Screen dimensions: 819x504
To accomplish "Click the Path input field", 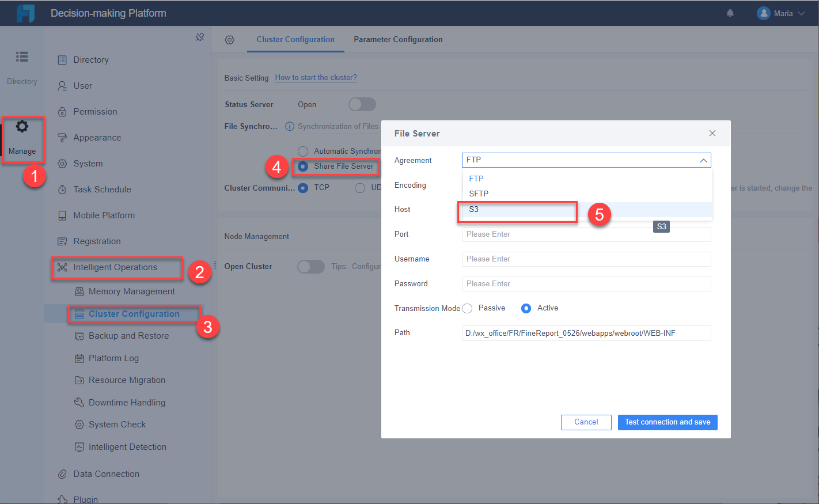I will [586, 333].
